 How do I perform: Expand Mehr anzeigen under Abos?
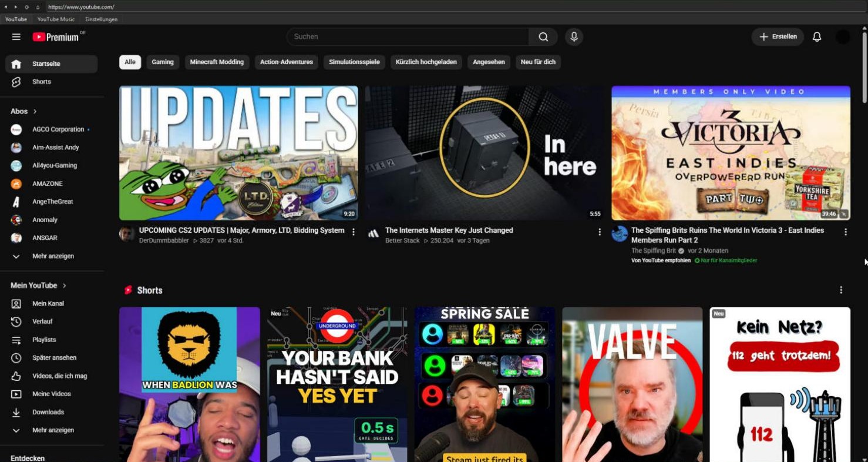pyautogui.click(x=52, y=256)
